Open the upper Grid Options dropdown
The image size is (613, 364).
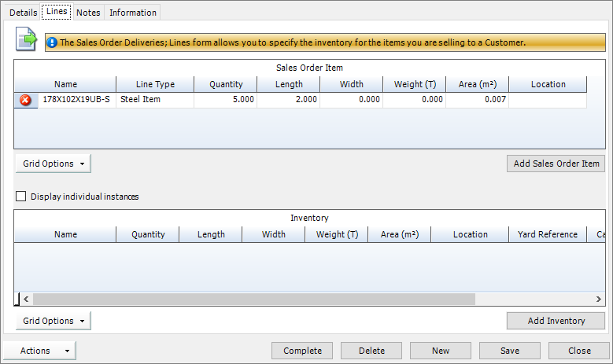(x=53, y=164)
